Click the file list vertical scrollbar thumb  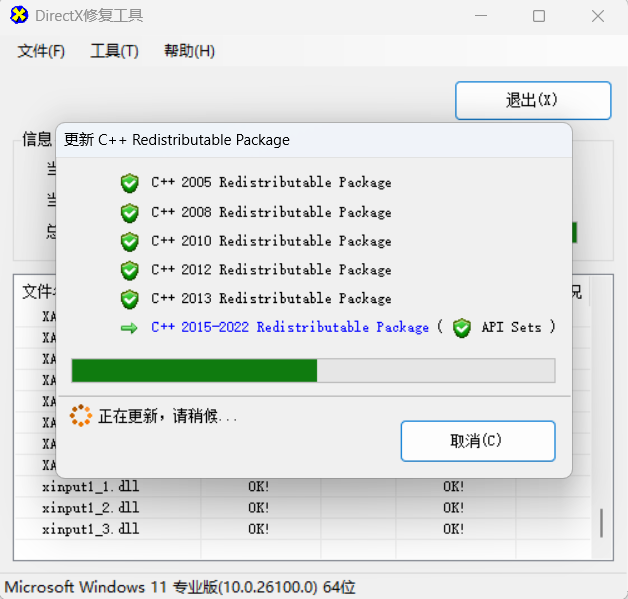pos(601,523)
